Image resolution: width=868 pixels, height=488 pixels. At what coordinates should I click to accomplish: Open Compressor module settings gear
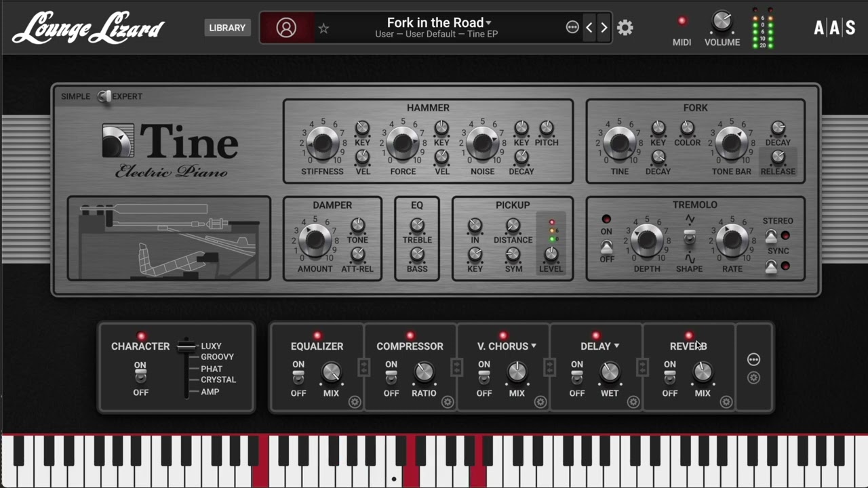coord(448,402)
